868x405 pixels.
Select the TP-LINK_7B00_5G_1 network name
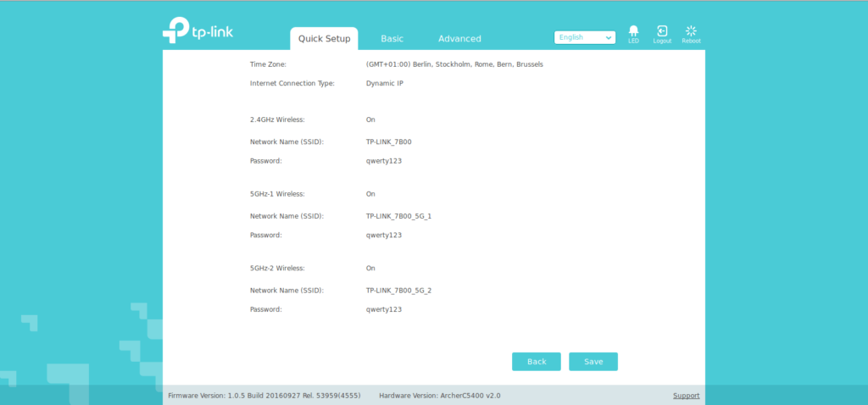pos(398,216)
